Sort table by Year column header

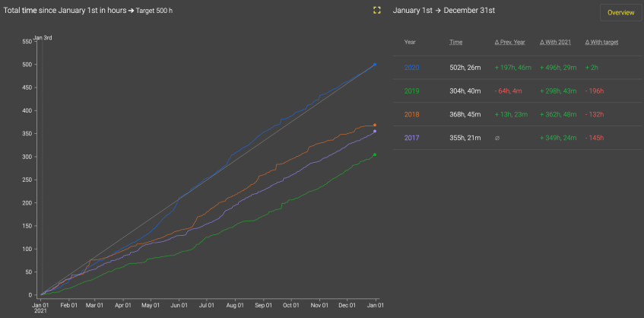point(410,42)
